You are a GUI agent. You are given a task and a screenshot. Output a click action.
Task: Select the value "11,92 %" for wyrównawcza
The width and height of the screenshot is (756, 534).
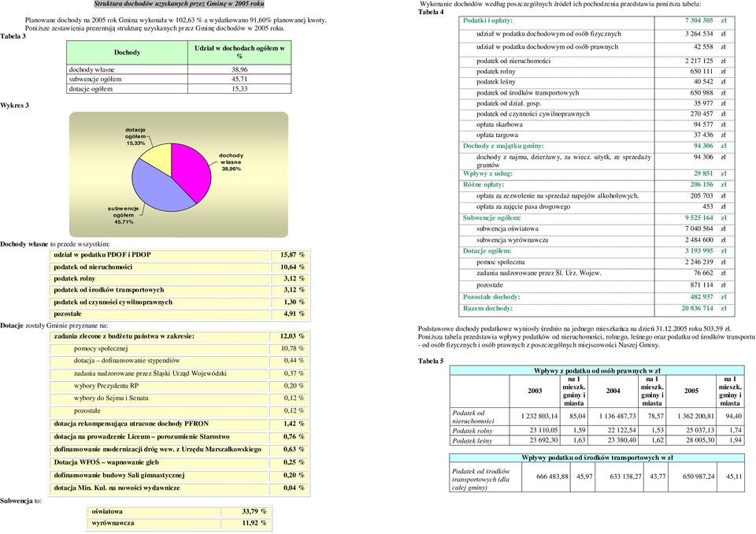click(x=254, y=523)
